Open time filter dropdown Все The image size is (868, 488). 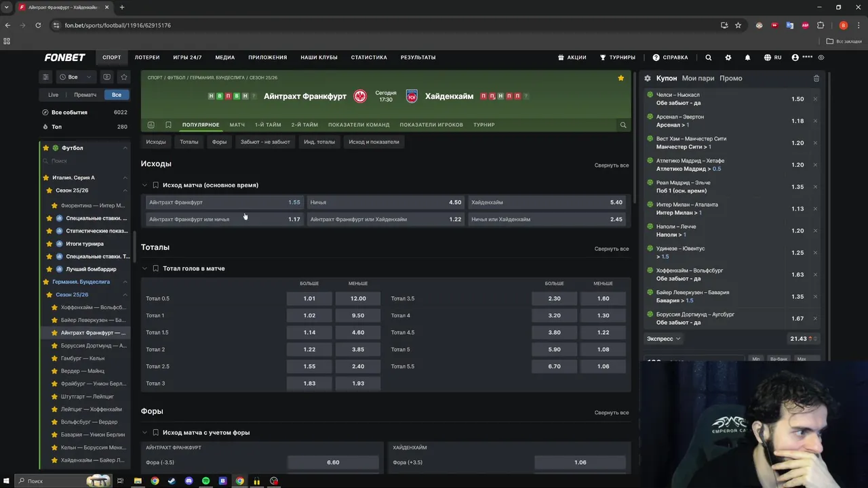tap(76, 77)
